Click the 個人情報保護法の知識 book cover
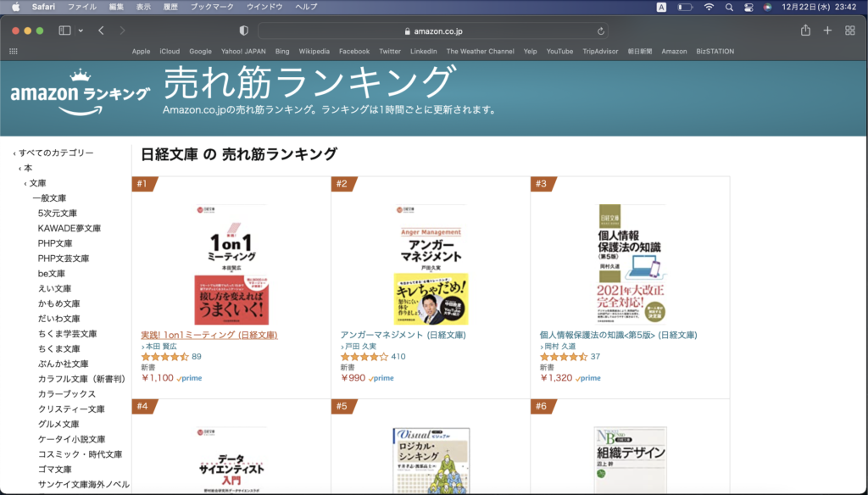This screenshot has width=868, height=495. pyautogui.click(x=630, y=264)
